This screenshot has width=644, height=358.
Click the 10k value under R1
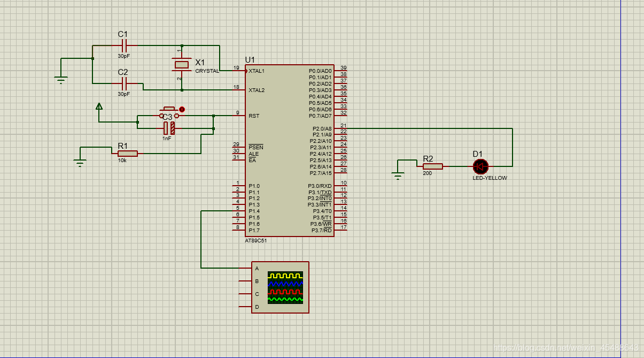[122, 161]
